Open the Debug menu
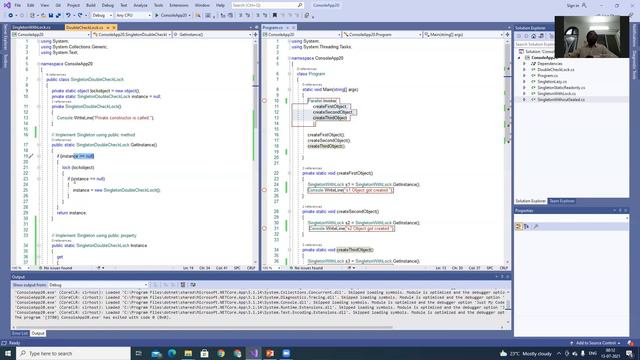 click(108, 5)
